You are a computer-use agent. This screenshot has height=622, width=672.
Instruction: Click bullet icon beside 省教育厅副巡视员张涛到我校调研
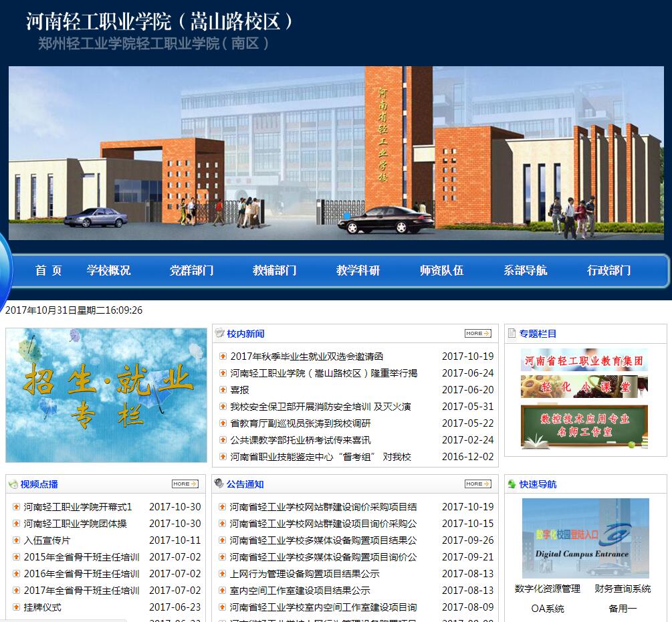pos(223,423)
